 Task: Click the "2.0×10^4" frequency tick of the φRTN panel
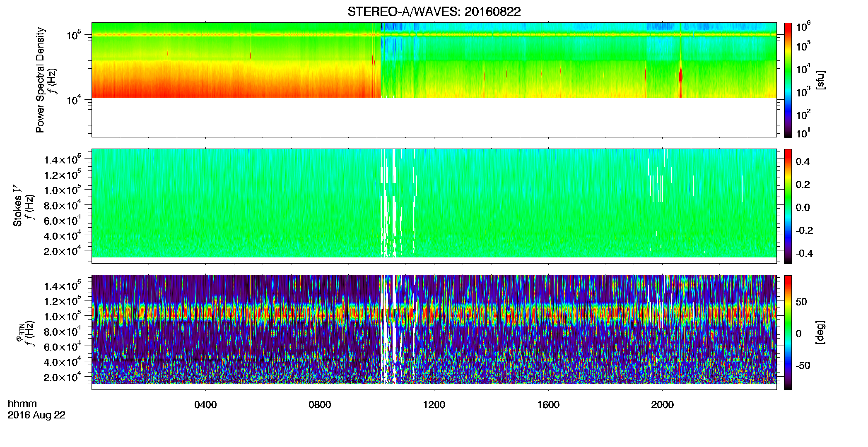tap(63, 377)
